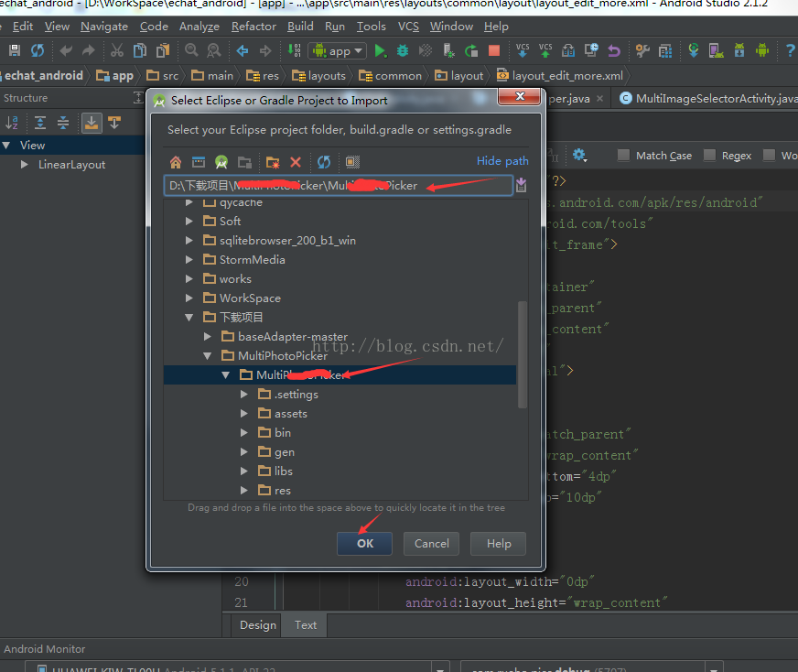Screen dimensions: 798x672
Task: Click the Refresh icon in dialog toolbar
Action: click(x=324, y=162)
